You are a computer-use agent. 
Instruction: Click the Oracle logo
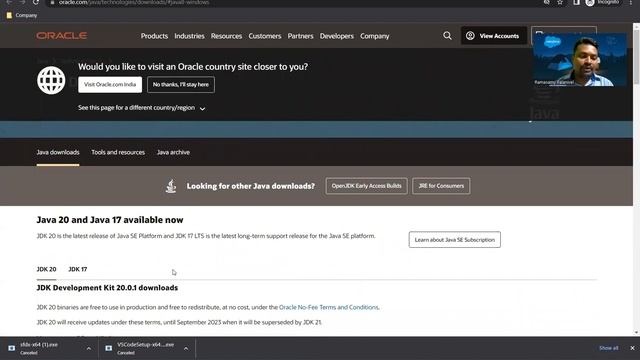(x=62, y=36)
